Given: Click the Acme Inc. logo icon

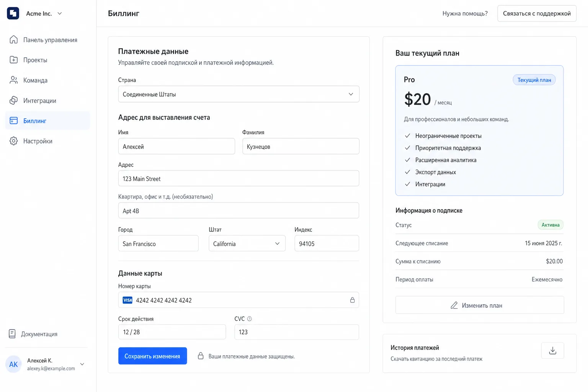Looking at the screenshot, I should point(13,13).
